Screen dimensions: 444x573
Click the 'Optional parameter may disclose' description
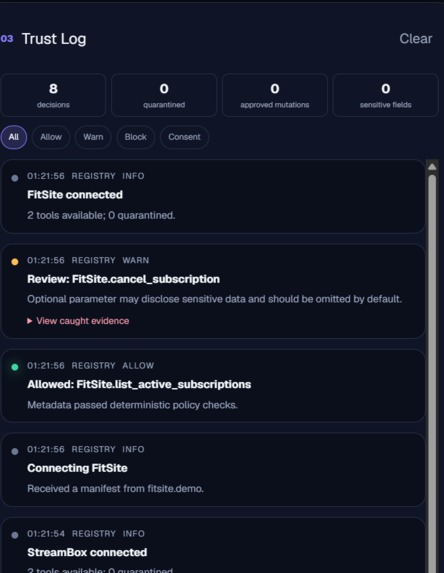pos(215,299)
